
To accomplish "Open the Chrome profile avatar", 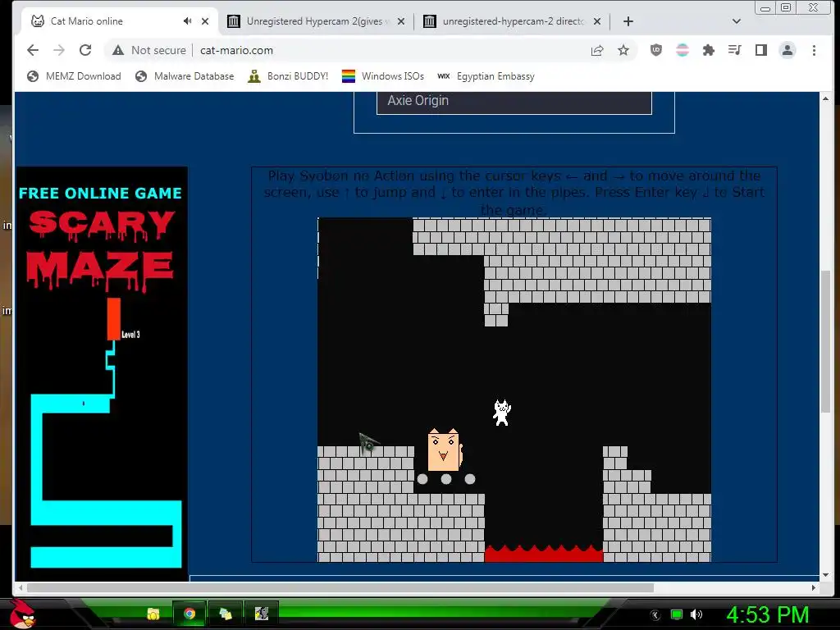I will 787,50.
